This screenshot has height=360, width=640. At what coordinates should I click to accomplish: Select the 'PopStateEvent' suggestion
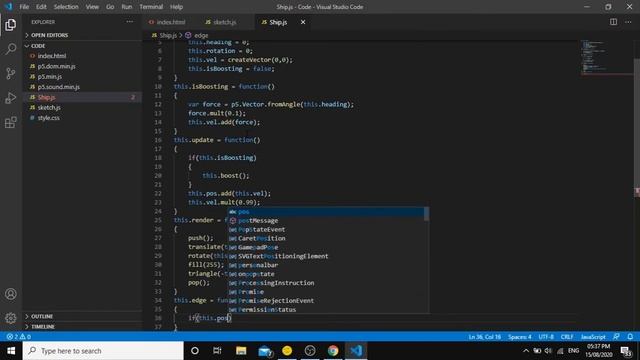click(x=326, y=229)
